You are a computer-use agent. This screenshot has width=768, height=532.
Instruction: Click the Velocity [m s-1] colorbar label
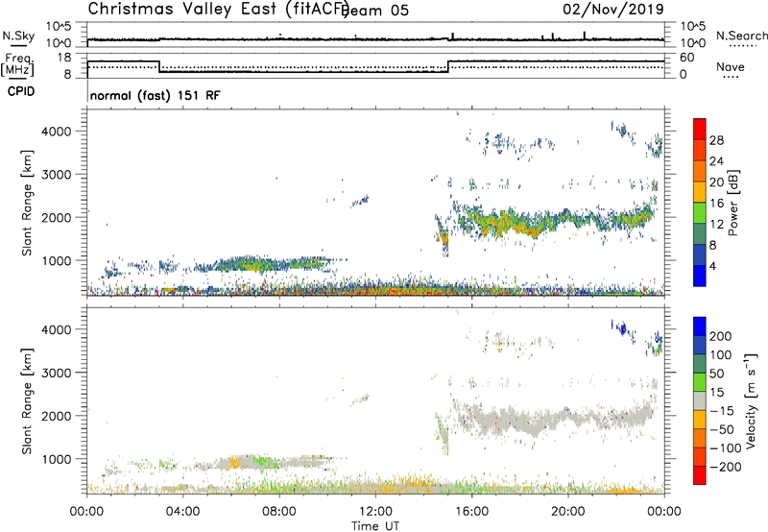pos(750,400)
